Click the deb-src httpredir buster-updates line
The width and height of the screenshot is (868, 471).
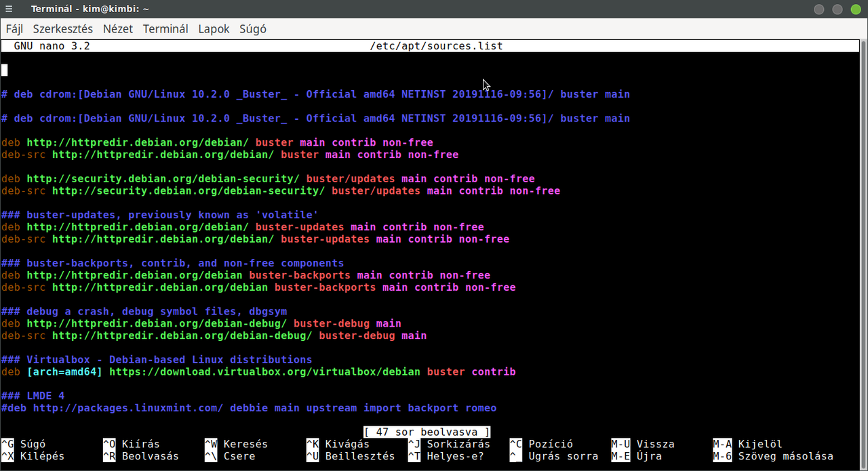[255, 239]
